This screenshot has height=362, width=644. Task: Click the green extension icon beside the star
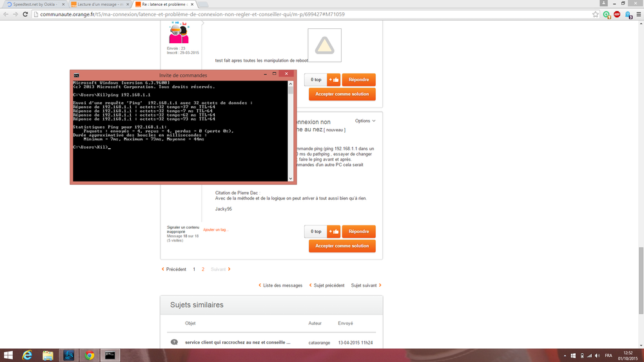(x=607, y=14)
